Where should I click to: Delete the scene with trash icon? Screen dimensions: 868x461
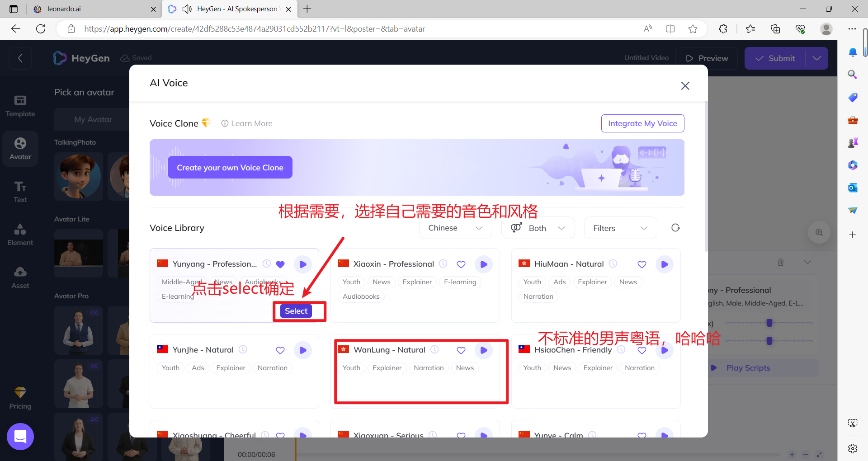click(781, 262)
